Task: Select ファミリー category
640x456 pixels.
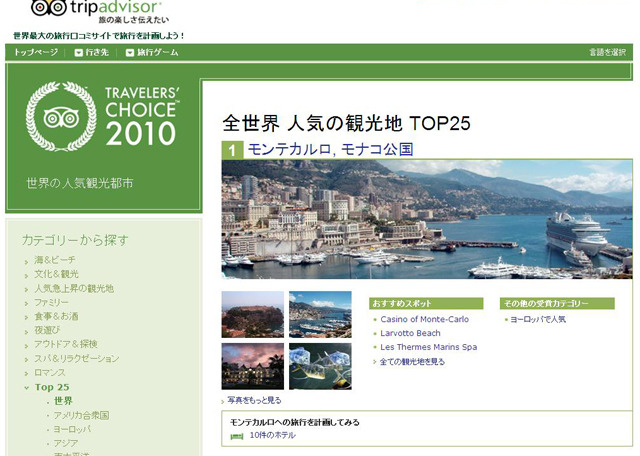Action: [51, 302]
